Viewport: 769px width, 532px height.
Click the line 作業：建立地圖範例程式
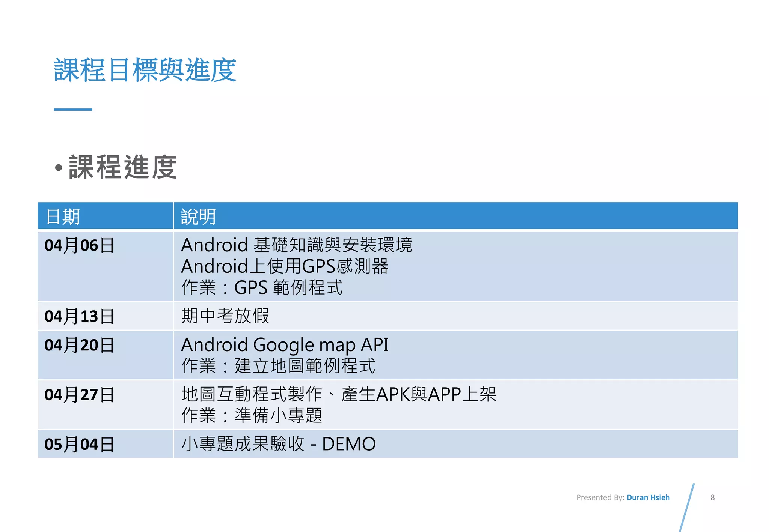(x=278, y=366)
